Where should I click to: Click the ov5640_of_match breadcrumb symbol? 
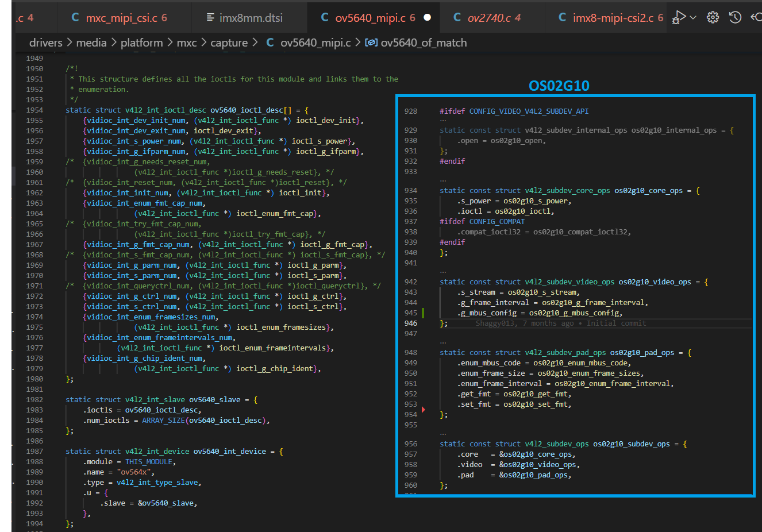click(423, 43)
